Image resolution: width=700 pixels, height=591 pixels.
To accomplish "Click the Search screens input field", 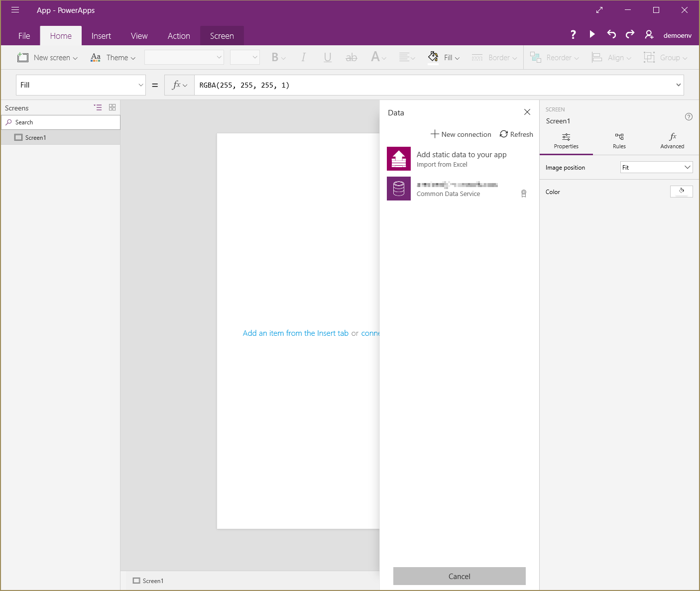I will 61,122.
